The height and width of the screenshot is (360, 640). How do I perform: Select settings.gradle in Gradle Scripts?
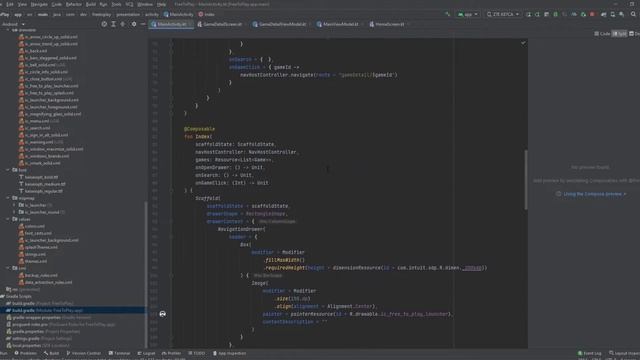[x=39, y=338]
